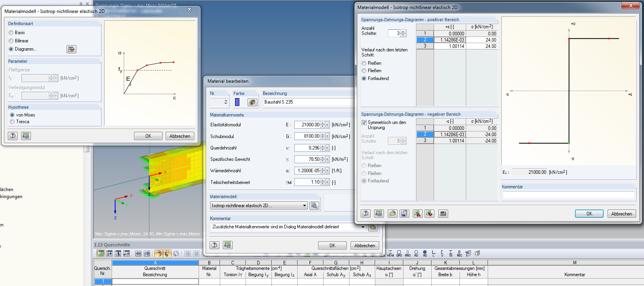Select Reißen in positiver Bereich
644x286 pixels.
click(x=364, y=63)
